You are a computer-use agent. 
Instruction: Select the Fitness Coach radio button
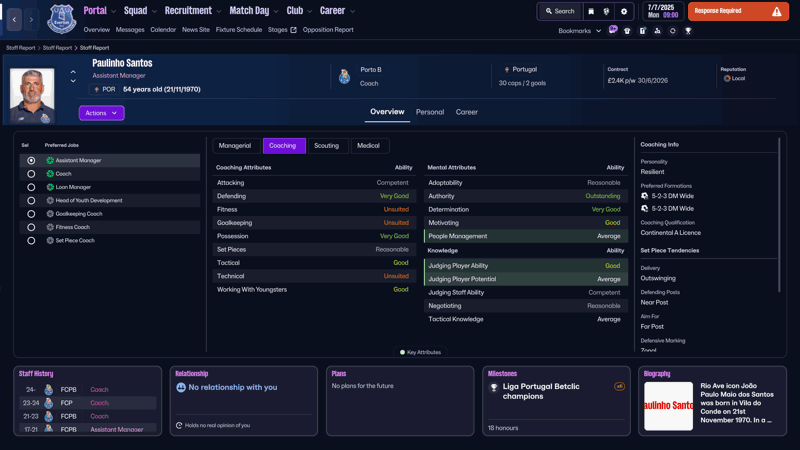pos(31,227)
